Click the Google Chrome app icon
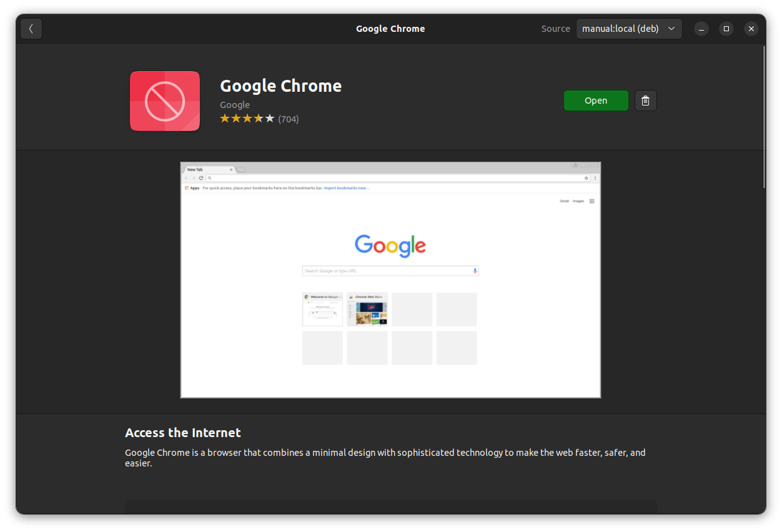This screenshot has width=782, height=532. coord(164,101)
